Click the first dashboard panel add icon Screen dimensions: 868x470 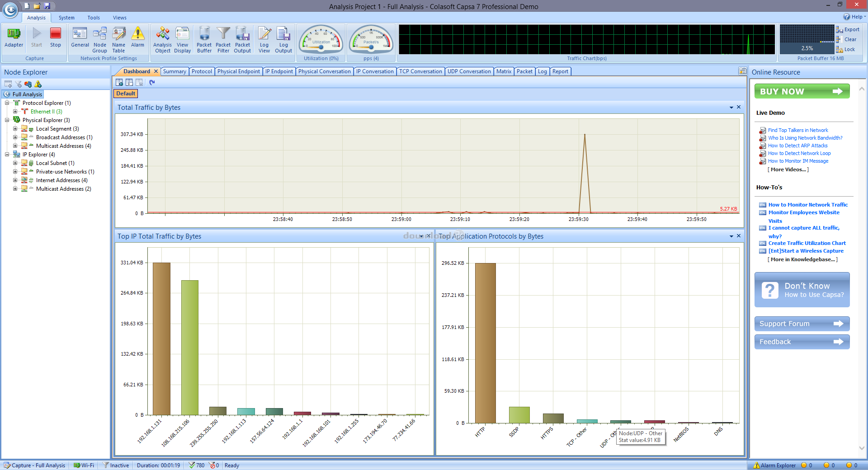pyautogui.click(x=119, y=82)
